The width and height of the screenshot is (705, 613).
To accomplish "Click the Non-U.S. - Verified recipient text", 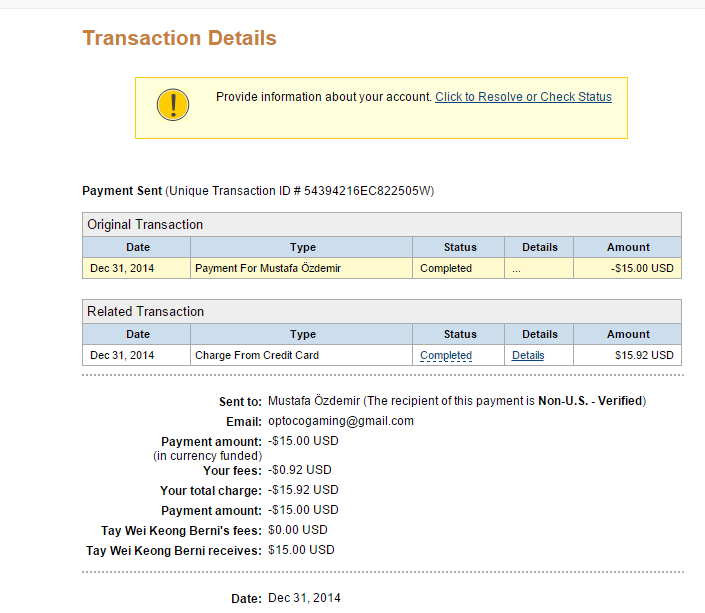I will tap(590, 401).
